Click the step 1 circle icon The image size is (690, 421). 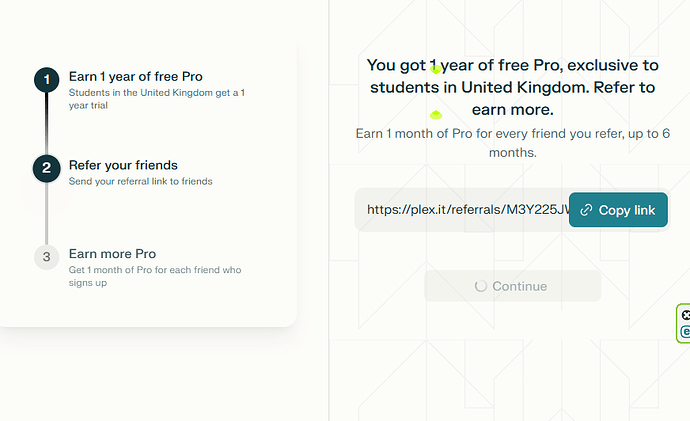pyautogui.click(x=46, y=80)
